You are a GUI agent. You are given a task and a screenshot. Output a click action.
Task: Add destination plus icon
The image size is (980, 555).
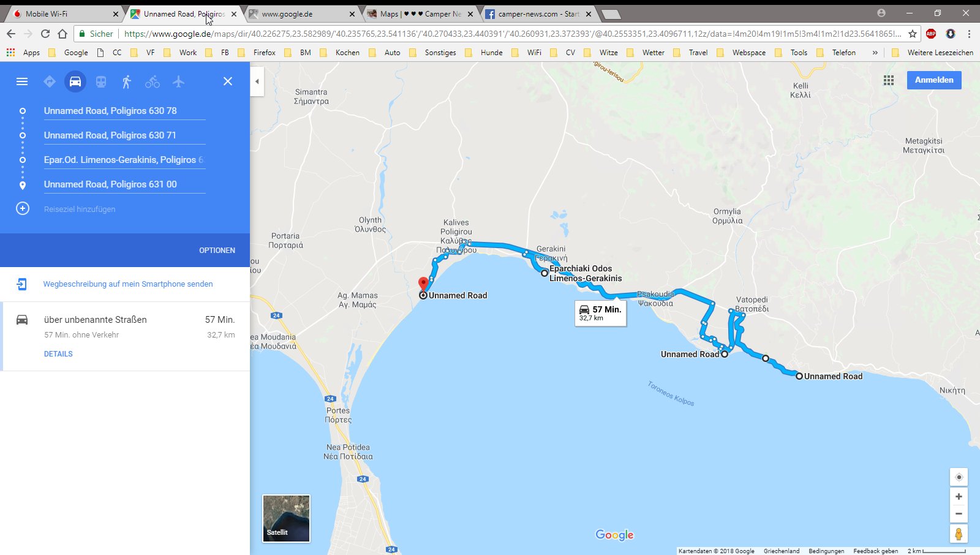click(23, 209)
